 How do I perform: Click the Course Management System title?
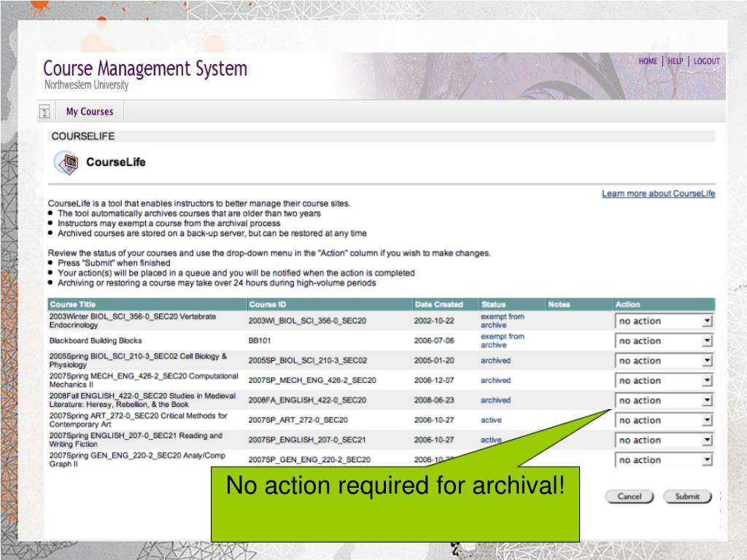pos(145,69)
